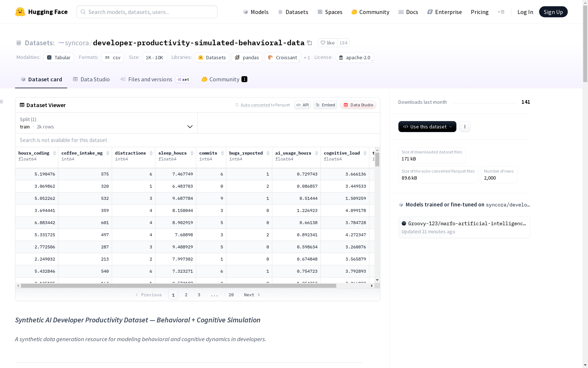This screenshot has width=588, height=368.
Task: Click the 184 likes count
Action: [x=344, y=43]
